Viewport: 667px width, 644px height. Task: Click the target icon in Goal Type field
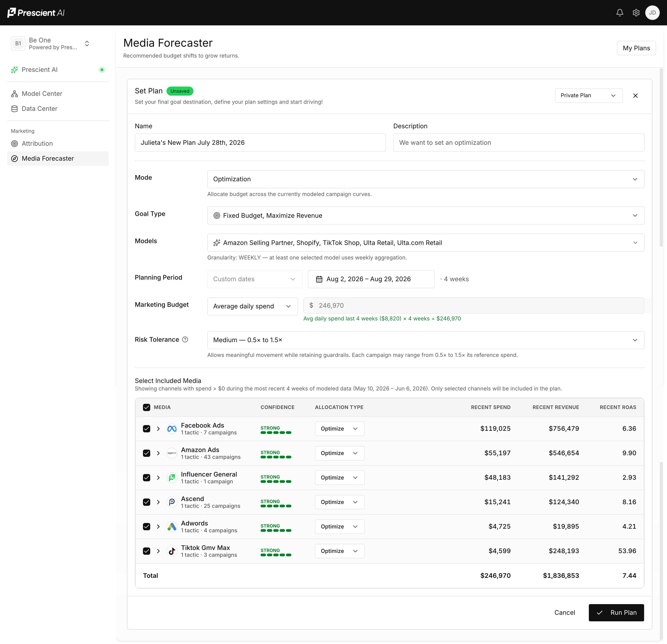[216, 215]
